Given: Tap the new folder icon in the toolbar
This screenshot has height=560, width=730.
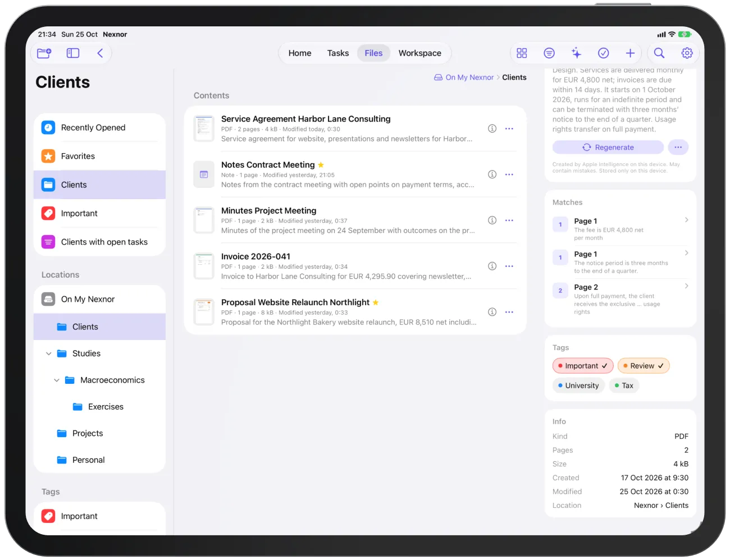Looking at the screenshot, I should (44, 53).
